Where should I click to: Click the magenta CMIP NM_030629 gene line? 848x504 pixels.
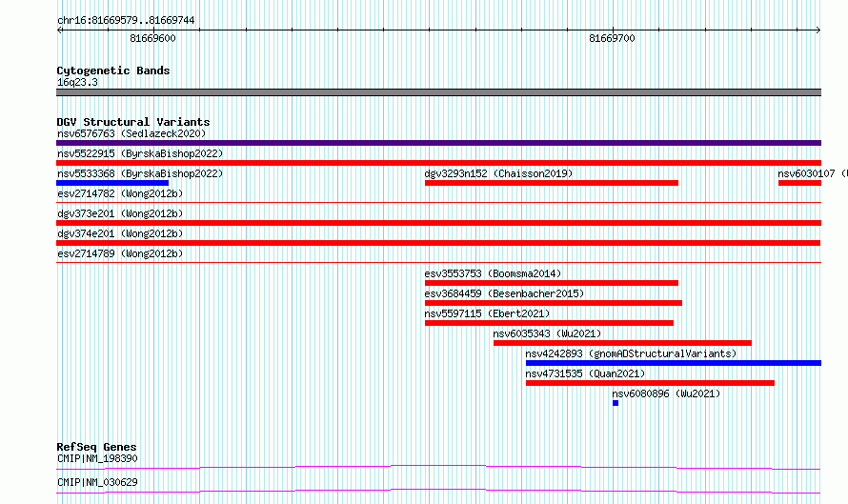coord(438,491)
